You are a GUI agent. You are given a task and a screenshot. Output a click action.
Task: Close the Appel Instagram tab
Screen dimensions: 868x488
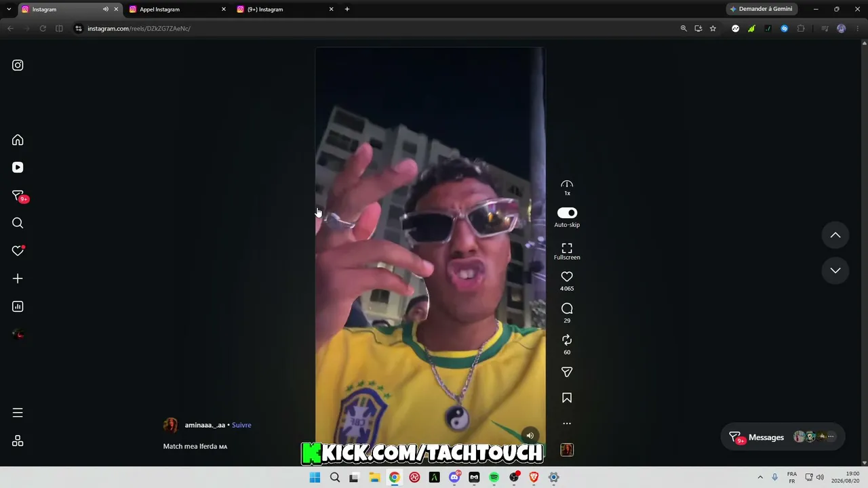click(x=224, y=9)
